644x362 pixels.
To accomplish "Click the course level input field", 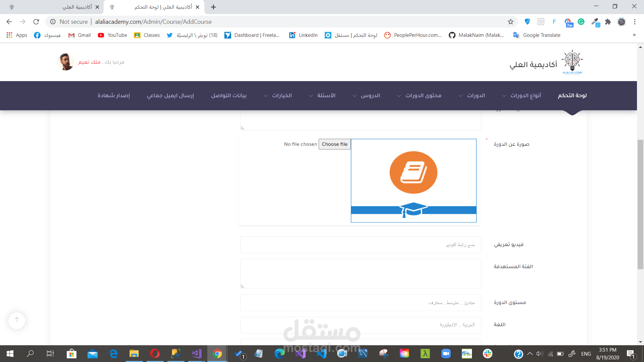I will point(361,303).
